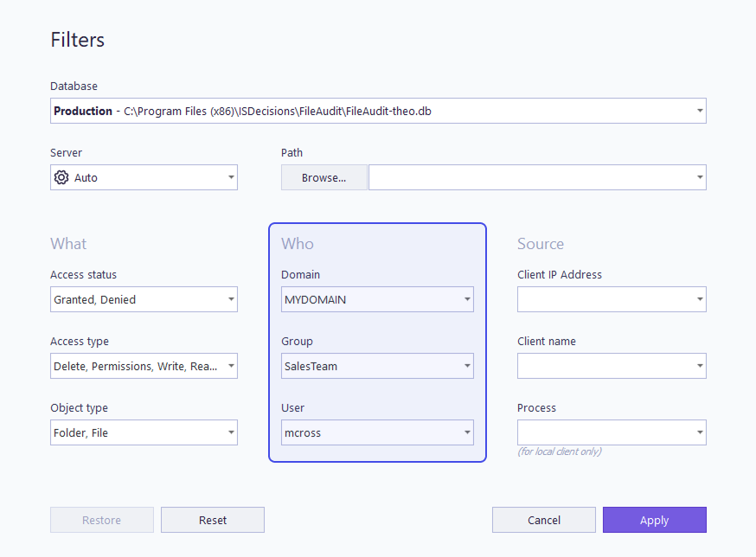Open the Group SalesTeam dropdown
This screenshot has height=557, width=756.
coord(377,366)
